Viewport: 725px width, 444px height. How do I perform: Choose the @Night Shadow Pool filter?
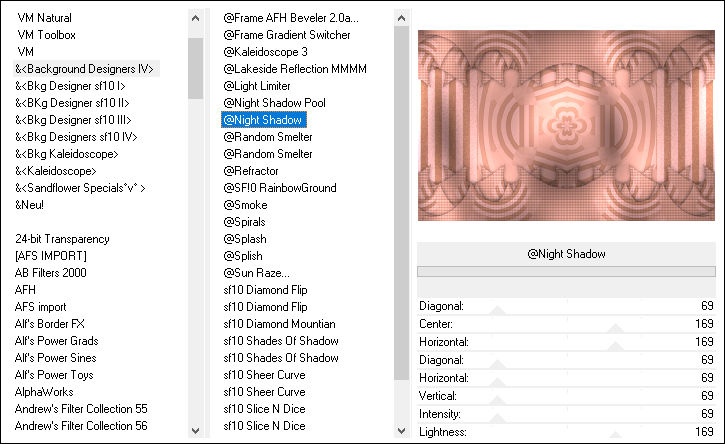[274, 103]
